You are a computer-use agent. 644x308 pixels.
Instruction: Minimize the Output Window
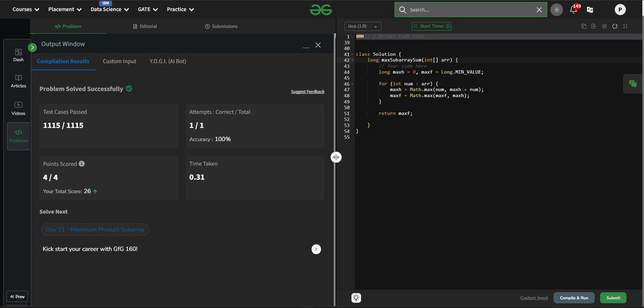pyautogui.click(x=306, y=46)
